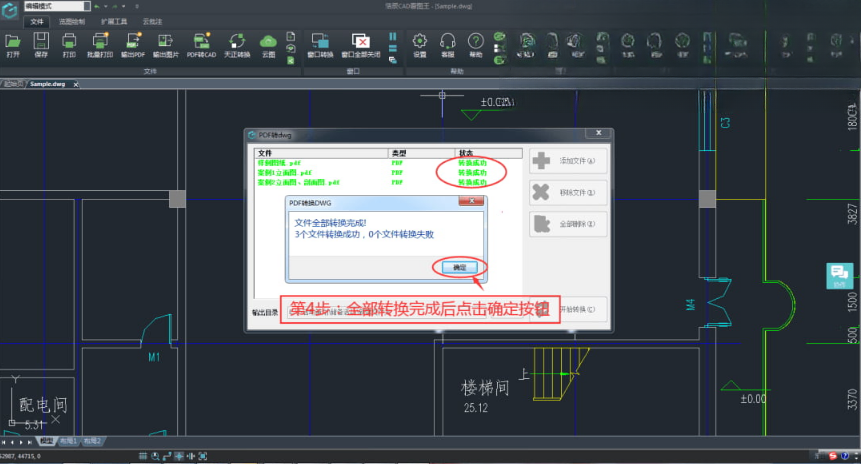Open the floating chat bubble on the right edge
The image size is (861, 464).
[x=840, y=276]
